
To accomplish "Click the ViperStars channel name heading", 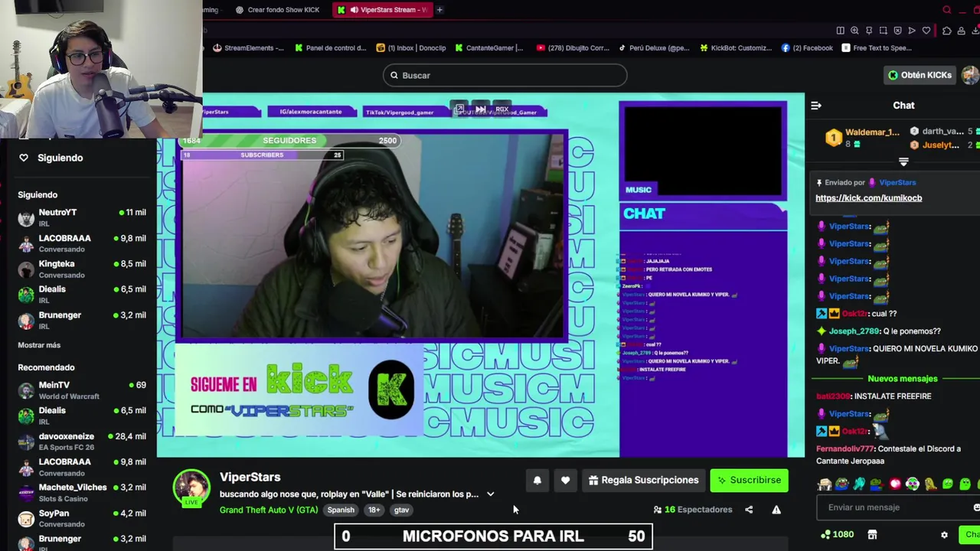I will (x=250, y=478).
